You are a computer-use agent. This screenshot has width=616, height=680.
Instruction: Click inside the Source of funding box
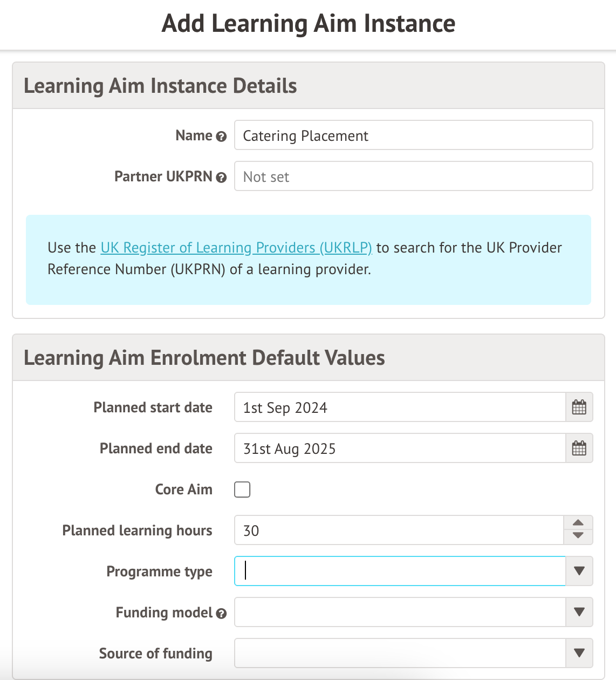(x=400, y=653)
